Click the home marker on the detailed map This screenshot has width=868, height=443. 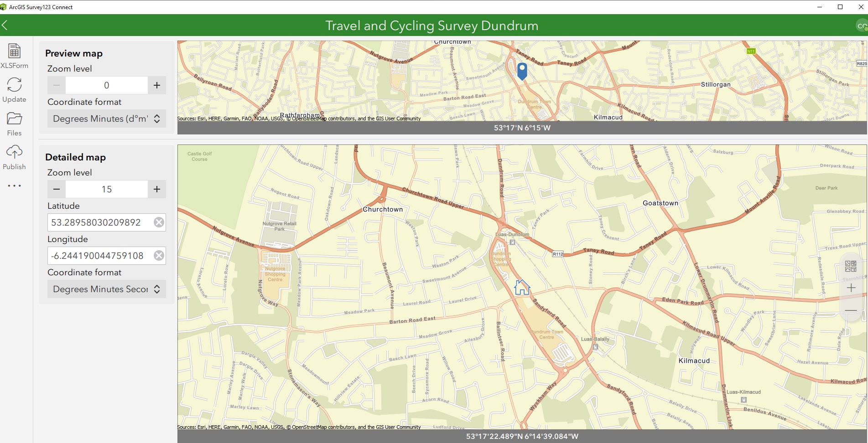[x=522, y=287]
